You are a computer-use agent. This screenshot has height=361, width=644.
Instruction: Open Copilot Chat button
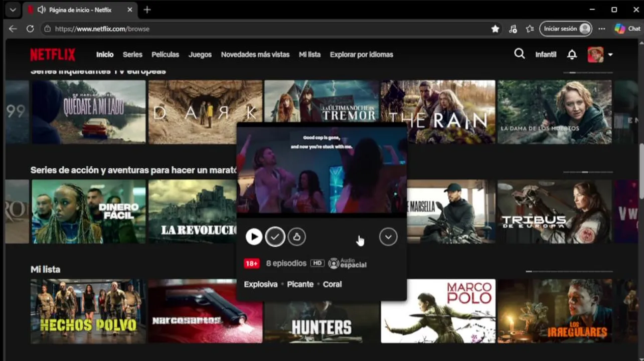click(627, 29)
